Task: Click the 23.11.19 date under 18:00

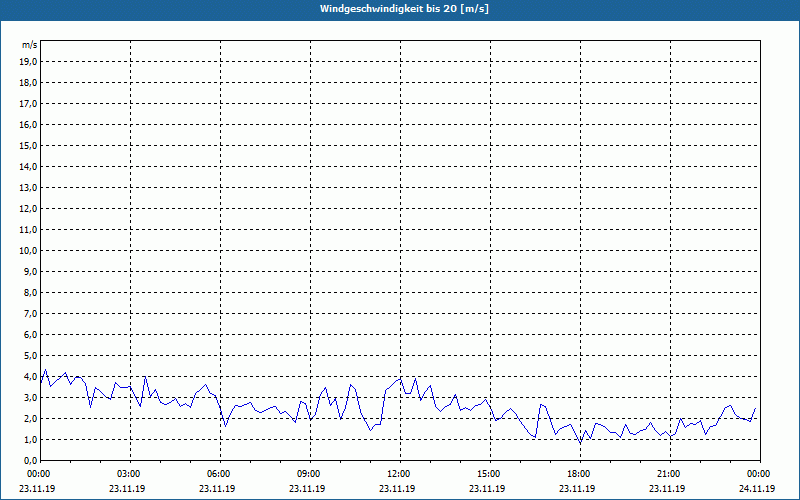Action: click(x=577, y=488)
